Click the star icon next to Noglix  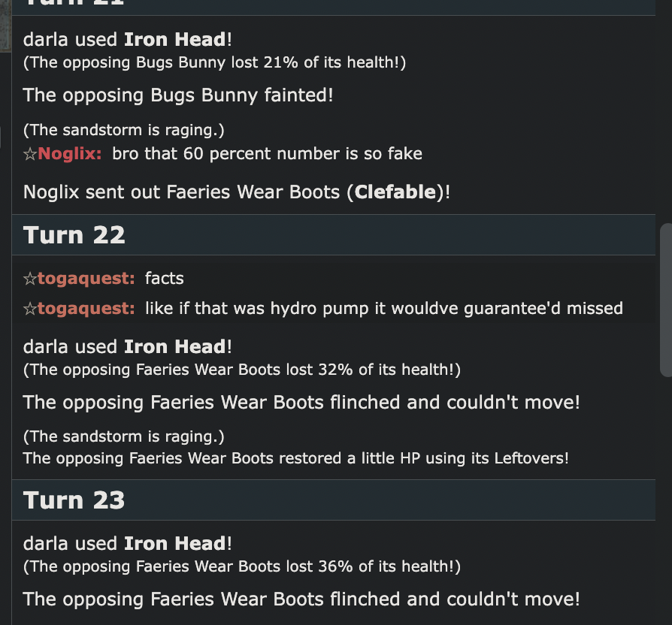tap(30, 153)
